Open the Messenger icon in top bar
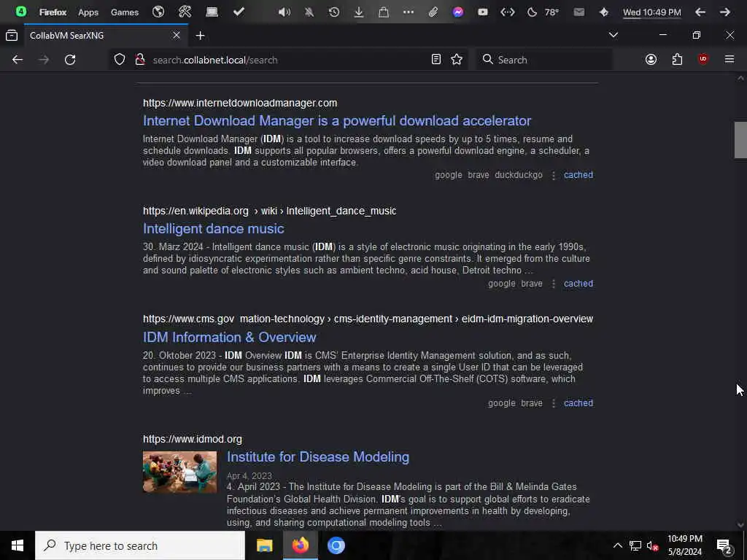 pyautogui.click(x=458, y=12)
